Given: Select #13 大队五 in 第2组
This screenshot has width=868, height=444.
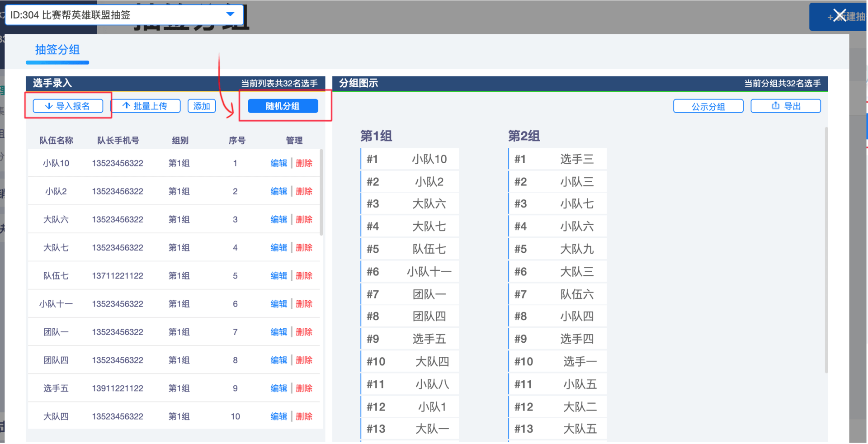Looking at the screenshot, I should 557,429.
